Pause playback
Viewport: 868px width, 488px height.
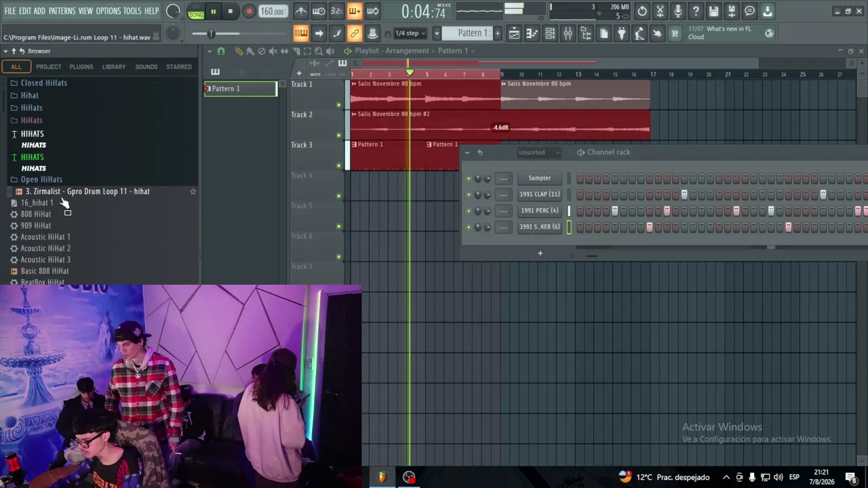pos(213,11)
